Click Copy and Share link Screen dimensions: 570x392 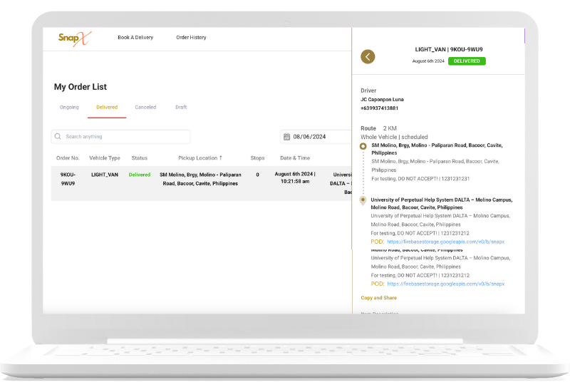(x=378, y=298)
